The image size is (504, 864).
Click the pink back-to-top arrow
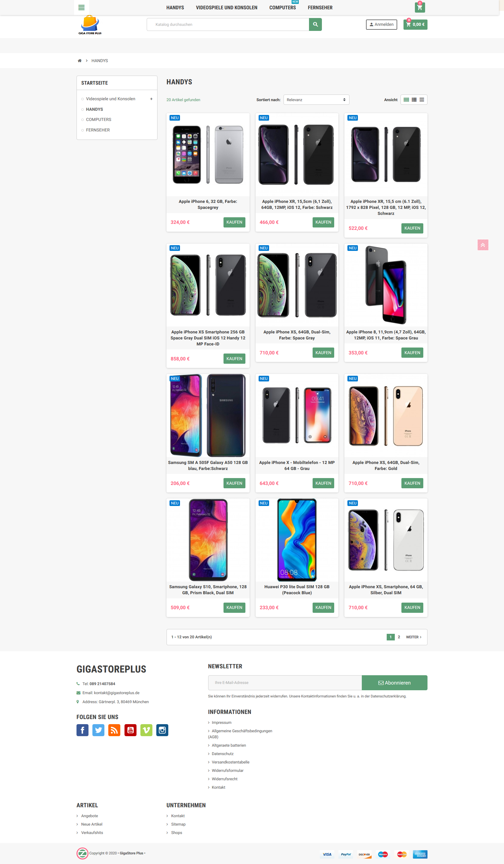click(483, 245)
